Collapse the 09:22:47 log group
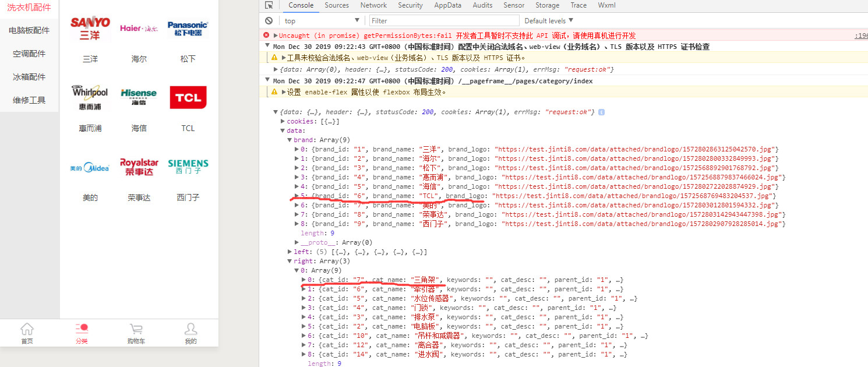 tap(267, 81)
